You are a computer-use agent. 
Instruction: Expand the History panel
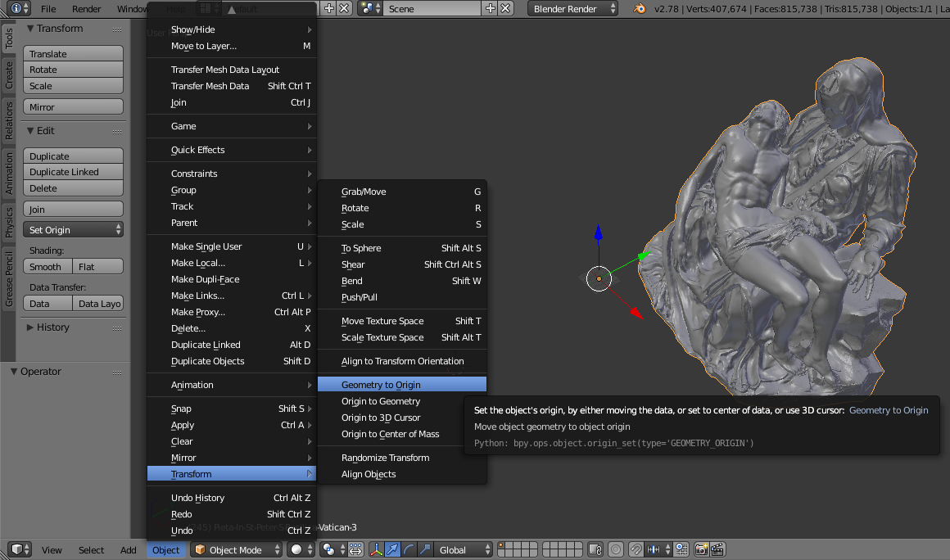coord(29,327)
